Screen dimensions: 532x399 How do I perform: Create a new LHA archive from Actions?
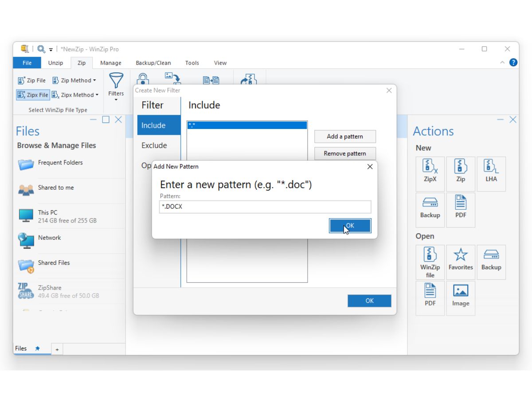(x=491, y=174)
